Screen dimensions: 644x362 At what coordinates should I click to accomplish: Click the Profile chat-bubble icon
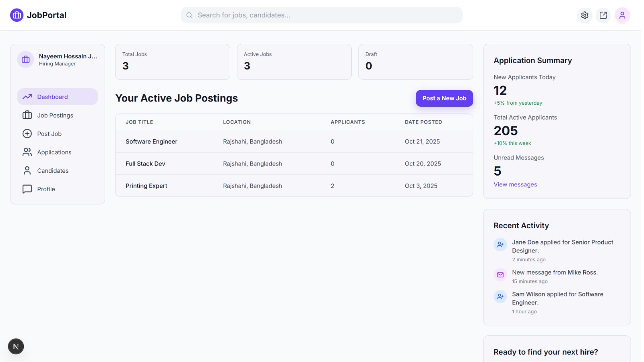(x=27, y=189)
